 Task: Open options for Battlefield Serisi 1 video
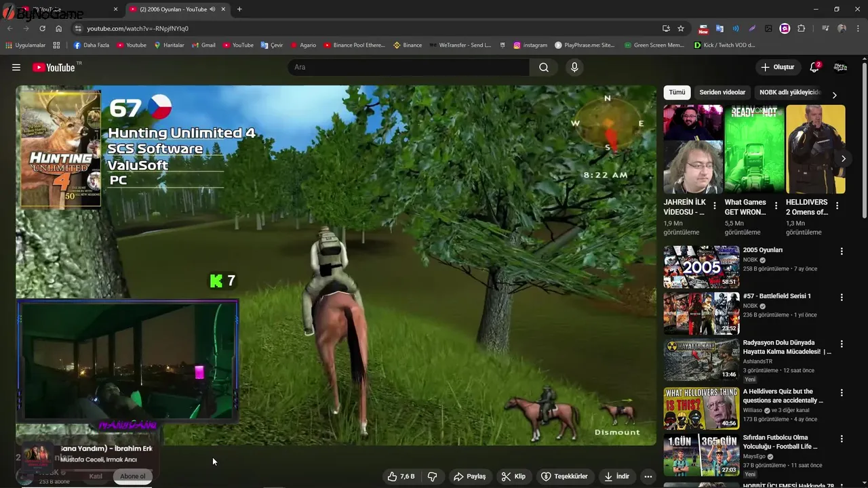[842, 297]
